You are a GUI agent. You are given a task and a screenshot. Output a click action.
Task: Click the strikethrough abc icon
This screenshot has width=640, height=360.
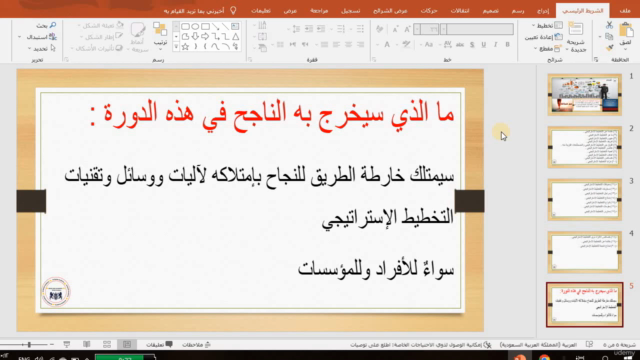(x=460, y=44)
